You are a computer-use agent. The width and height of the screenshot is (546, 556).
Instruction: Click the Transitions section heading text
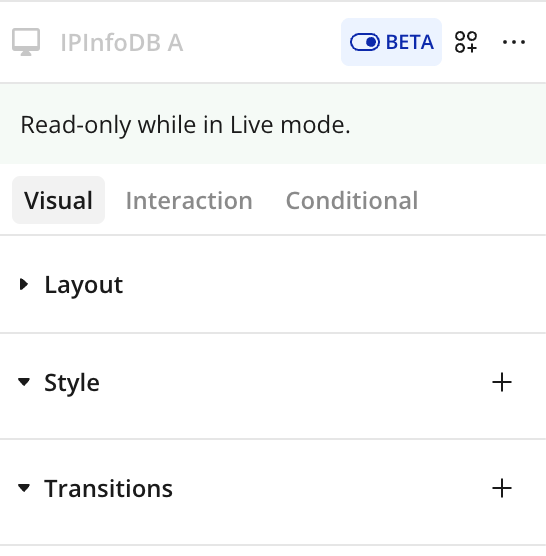tap(108, 489)
